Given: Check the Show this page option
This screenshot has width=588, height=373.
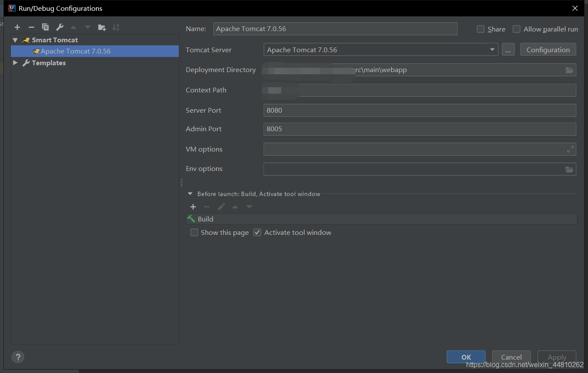Looking at the screenshot, I should point(194,232).
